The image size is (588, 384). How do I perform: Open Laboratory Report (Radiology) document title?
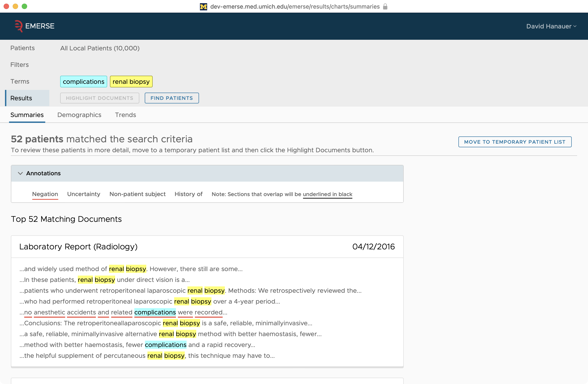point(78,246)
